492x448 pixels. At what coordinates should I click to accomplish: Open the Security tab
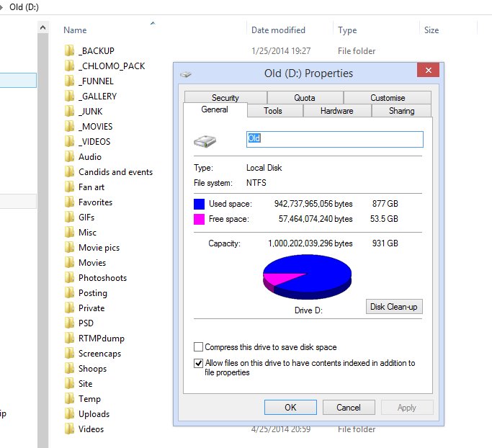[225, 97]
